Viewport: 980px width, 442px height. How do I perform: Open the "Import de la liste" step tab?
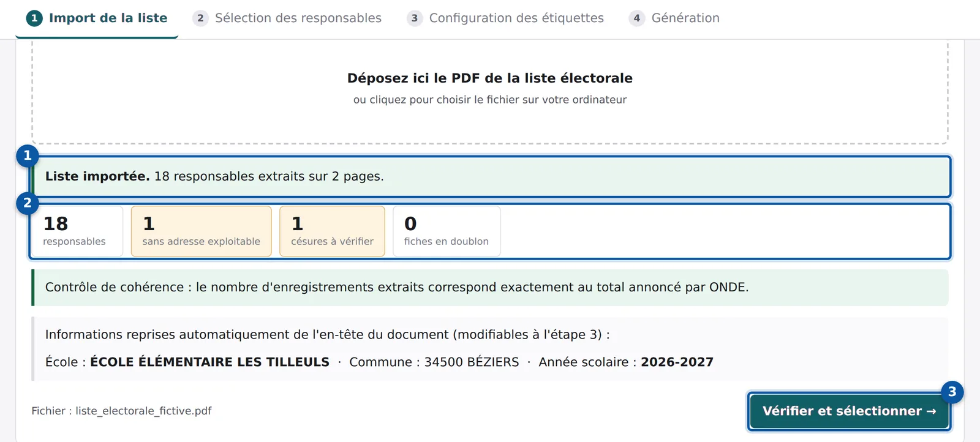click(97, 18)
